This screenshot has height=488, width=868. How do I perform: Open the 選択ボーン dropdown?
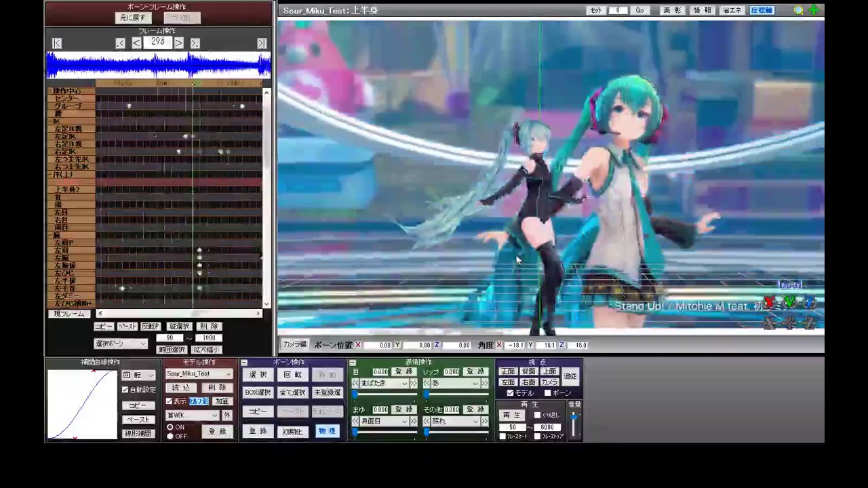(120, 344)
